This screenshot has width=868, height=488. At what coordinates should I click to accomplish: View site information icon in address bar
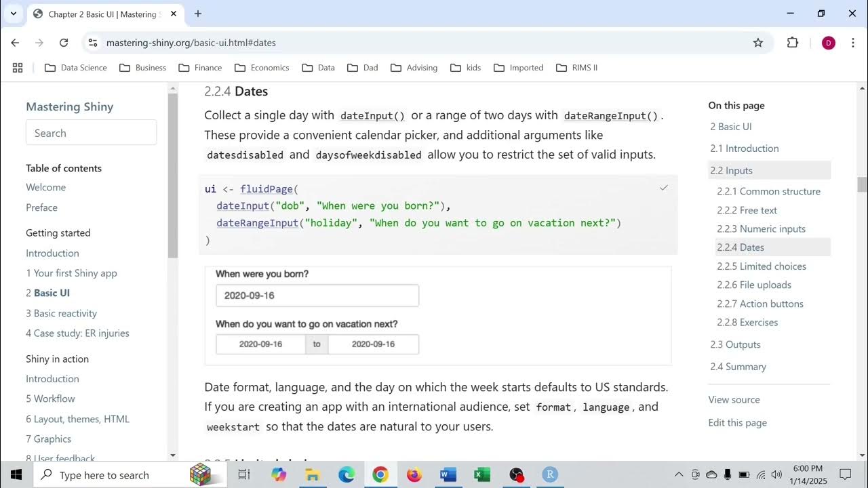click(94, 43)
